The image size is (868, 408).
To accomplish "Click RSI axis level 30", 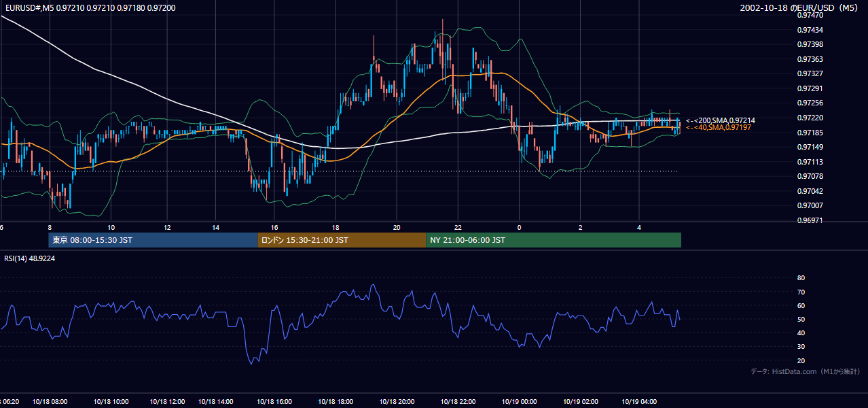I will pos(801,347).
